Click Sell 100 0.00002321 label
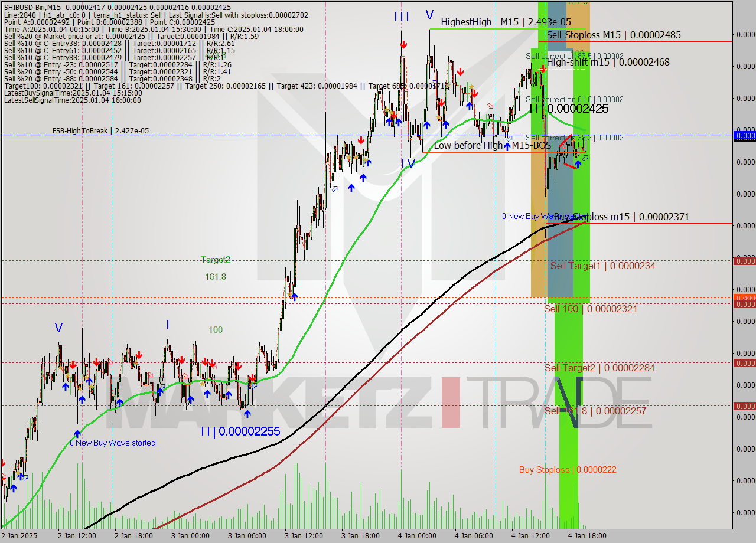This screenshot has width=756, height=543. pyautogui.click(x=591, y=309)
